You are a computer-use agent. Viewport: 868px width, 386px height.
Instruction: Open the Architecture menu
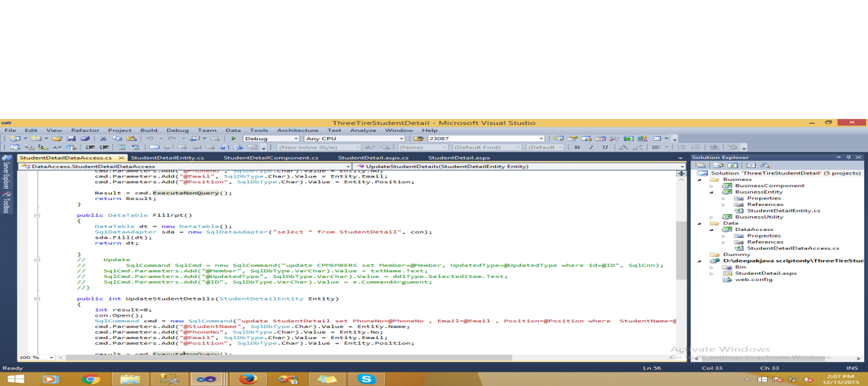click(298, 130)
